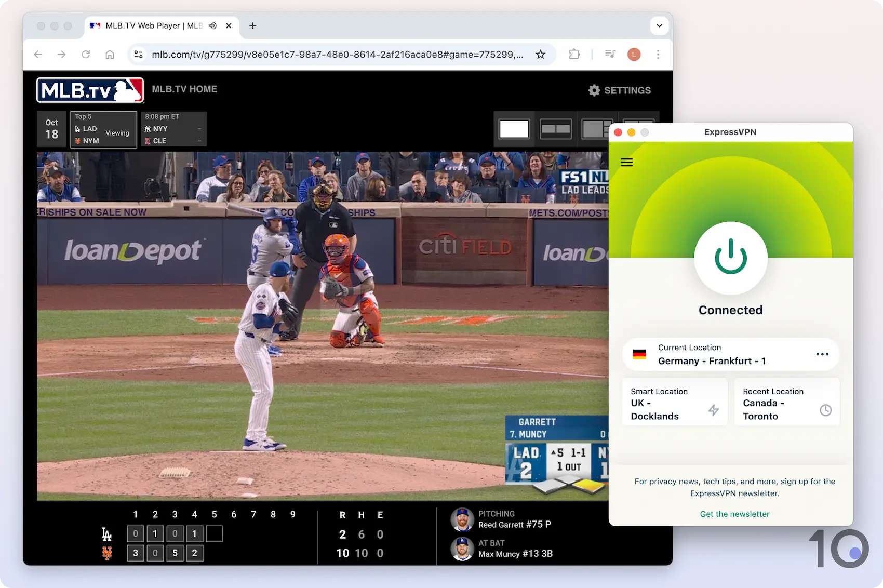The image size is (883, 588).
Task: Connect to Smart Location UK - Docklands
Action: [x=675, y=402]
